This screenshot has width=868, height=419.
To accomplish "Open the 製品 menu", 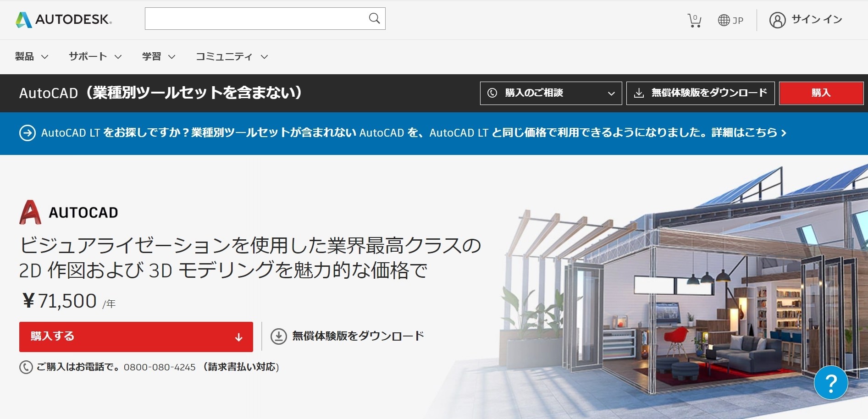I will (x=31, y=56).
